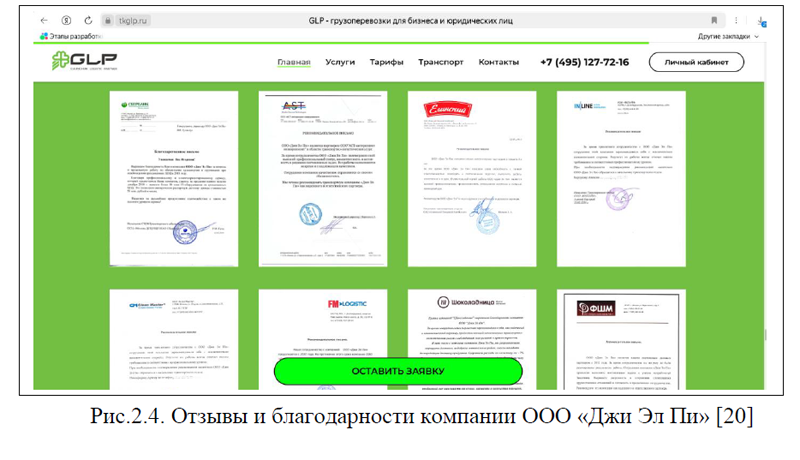The image size is (800, 460).
Task: Click the tkglp.ru address field
Action: click(x=133, y=21)
